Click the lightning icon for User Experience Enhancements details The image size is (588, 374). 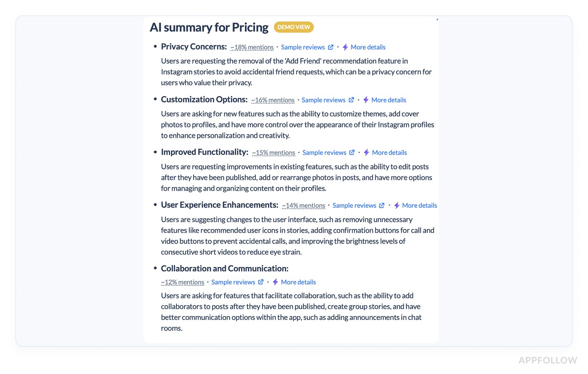tap(396, 205)
